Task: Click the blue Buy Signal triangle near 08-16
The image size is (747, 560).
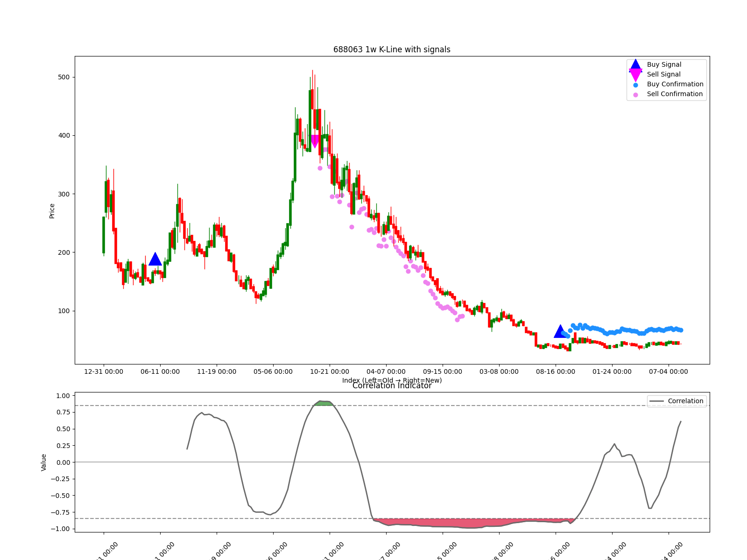Action: (560, 332)
